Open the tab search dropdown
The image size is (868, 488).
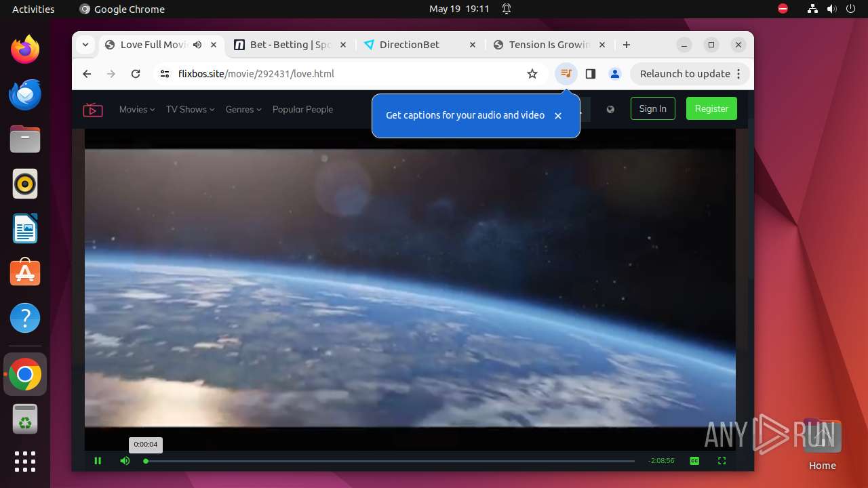coord(85,45)
